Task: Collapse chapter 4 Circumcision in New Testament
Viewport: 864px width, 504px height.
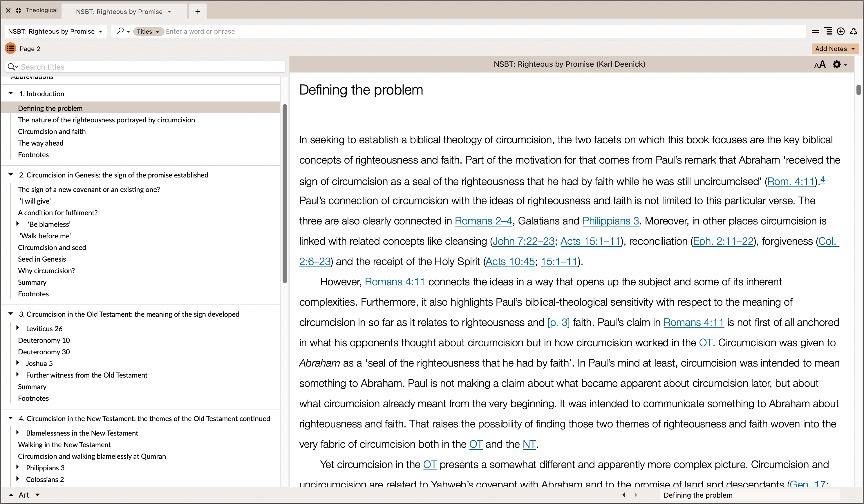Action: (11, 418)
